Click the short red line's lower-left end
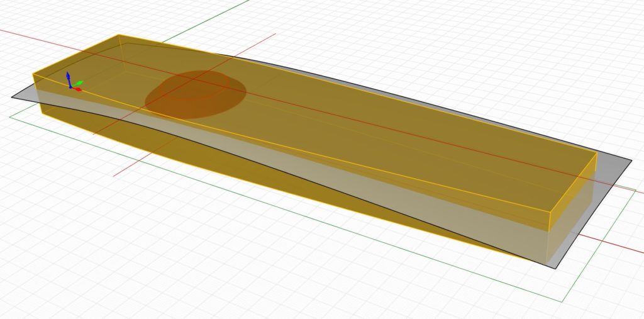Screen dimensions: 644x319 (x=114, y=176)
